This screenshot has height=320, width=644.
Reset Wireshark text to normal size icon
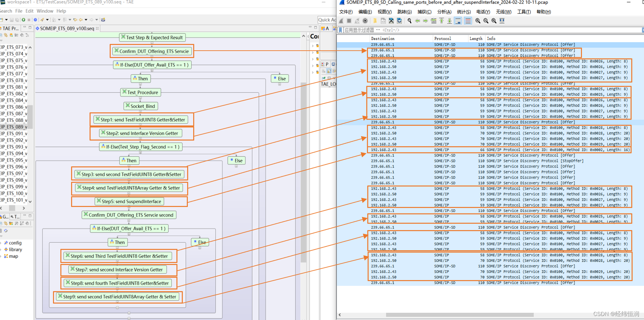tap(494, 21)
